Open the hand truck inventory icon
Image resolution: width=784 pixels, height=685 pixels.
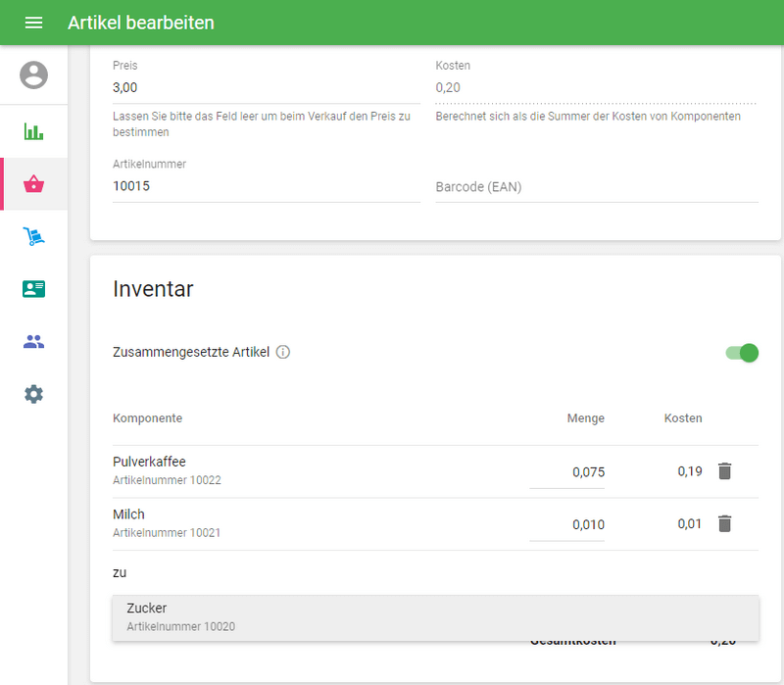coord(33,236)
